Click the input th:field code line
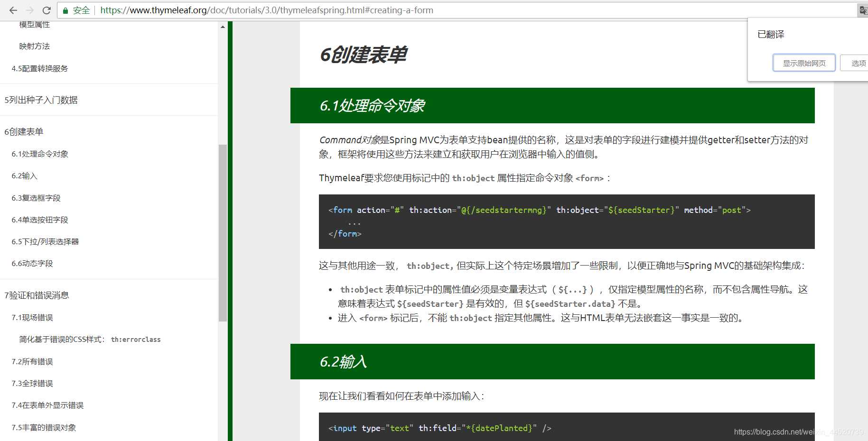Image resolution: width=868 pixels, height=441 pixels. click(440, 428)
